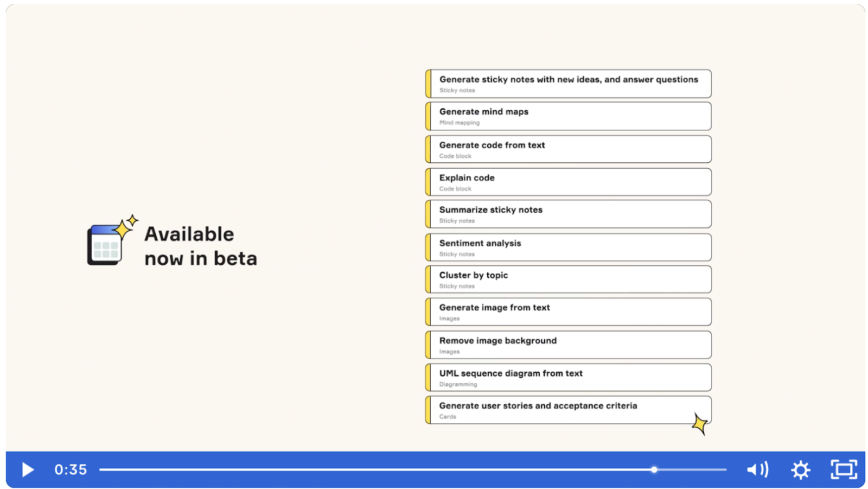
Task: Select Generate sticky notes with new ideas card
Action: (x=569, y=84)
